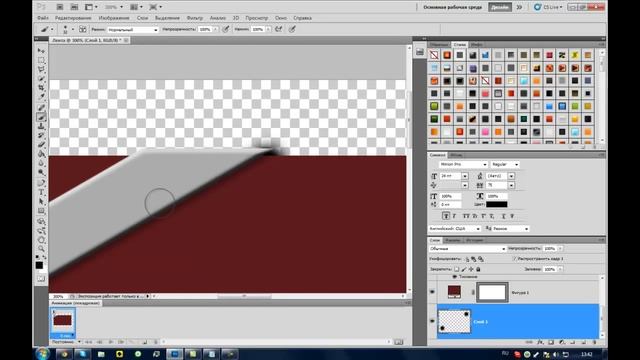
Task: Open the Изображение menu
Action: click(114, 18)
